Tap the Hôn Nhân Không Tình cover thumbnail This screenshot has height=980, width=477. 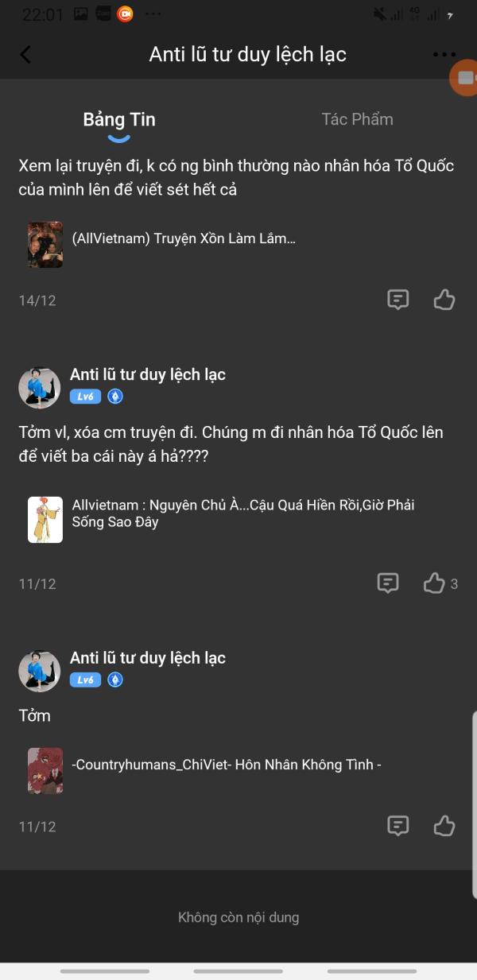45,770
